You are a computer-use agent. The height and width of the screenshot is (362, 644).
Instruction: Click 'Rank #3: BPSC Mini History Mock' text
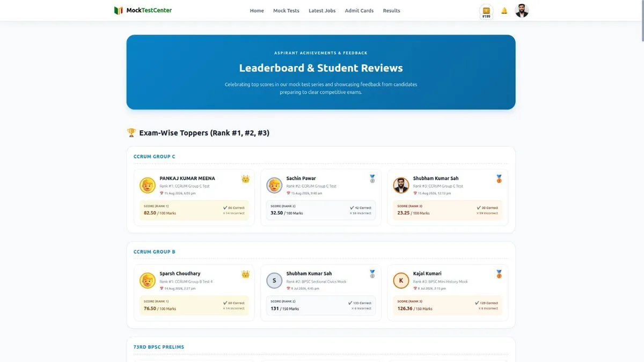pyautogui.click(x=440, y=282)
